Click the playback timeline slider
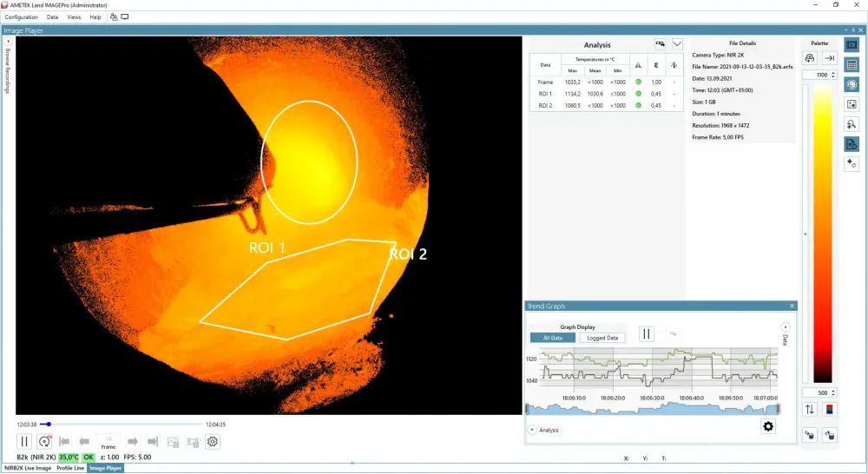Screen dimensions: 868x474 [122, 425]
